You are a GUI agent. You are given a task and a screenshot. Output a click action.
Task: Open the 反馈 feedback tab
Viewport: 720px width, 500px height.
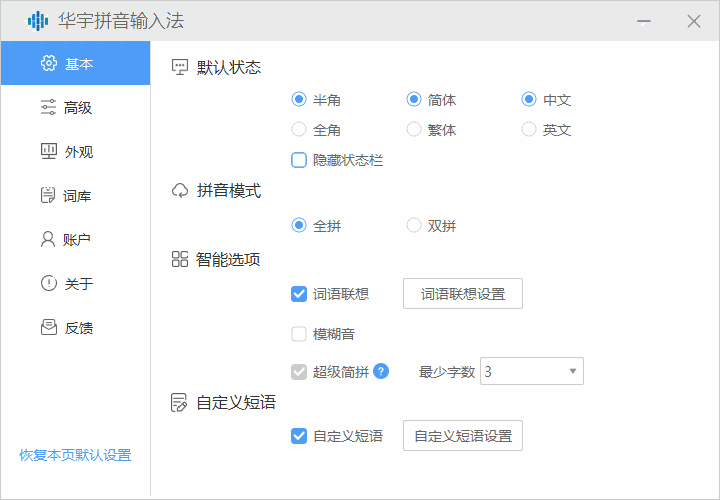click(x=75, y=328)
